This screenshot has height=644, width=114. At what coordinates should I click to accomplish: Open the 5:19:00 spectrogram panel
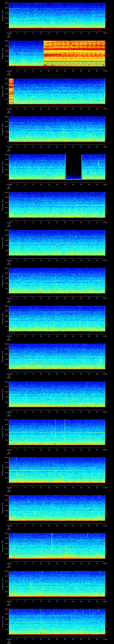click(x=57, y=205)
